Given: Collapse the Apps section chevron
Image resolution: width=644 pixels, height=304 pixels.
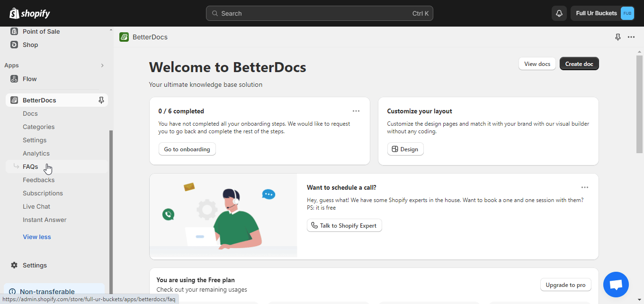Looking at the screenshot, I should [102, 65].
